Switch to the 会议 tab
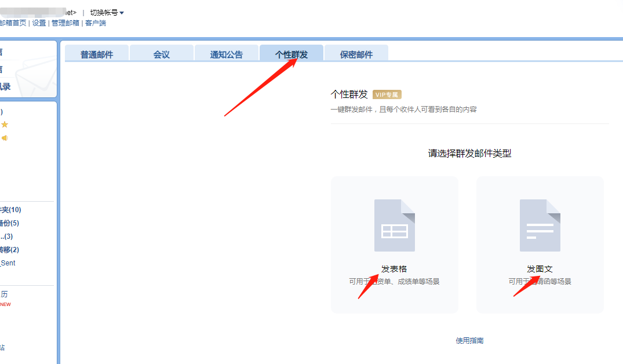Viewport: 623px width, 364px height. [x=162, y=54]
